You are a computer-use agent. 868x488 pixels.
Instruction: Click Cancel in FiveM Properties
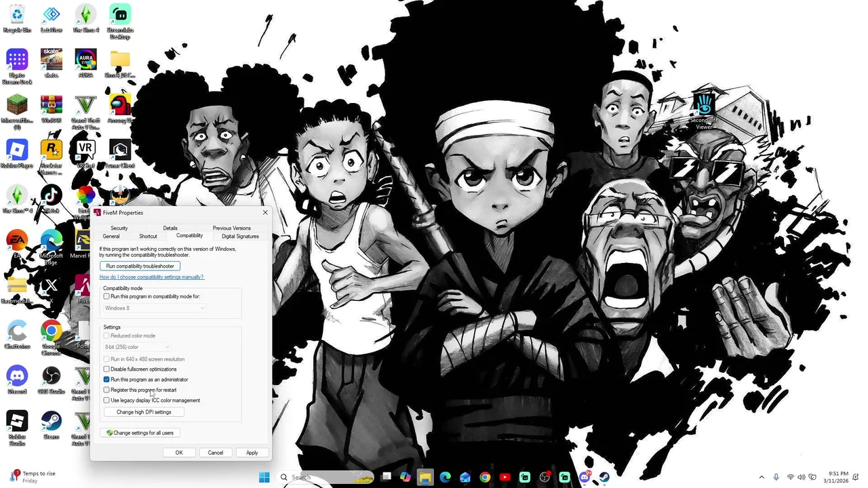pos(216,453)
